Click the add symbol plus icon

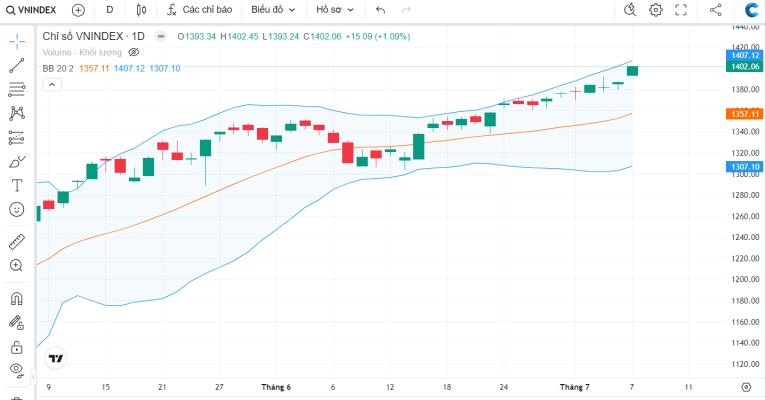tap(78, 10)
